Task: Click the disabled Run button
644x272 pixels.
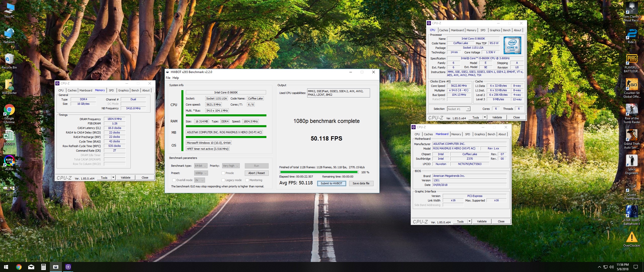Action: click(256, 166)
